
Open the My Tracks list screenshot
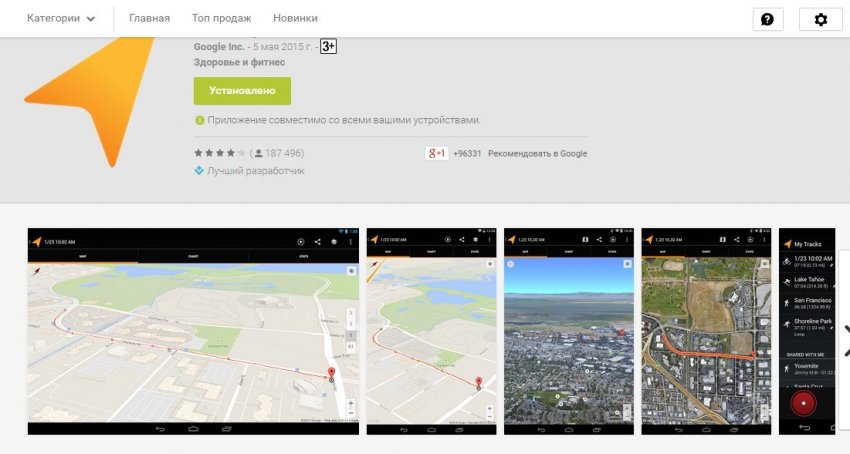[807, 331]
